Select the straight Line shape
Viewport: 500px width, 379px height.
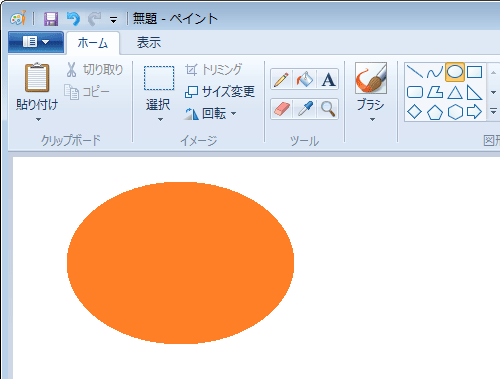coord(415,72)
